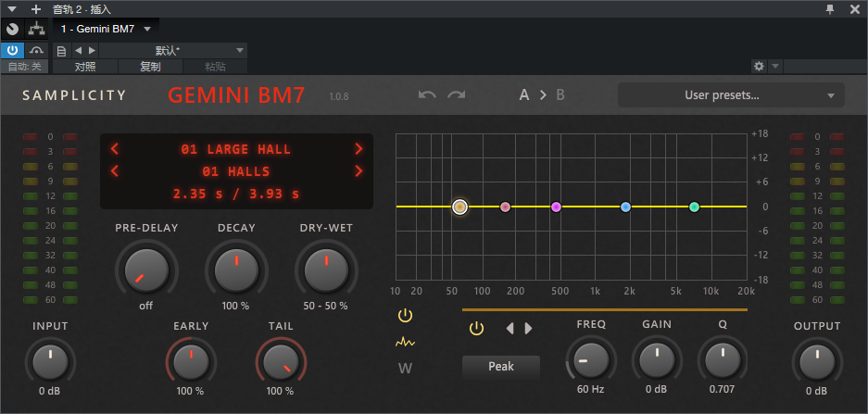This screenshot has height=414, width=868.
Task: Click the Q knob showing 0.707
Action: coord(723,361)
